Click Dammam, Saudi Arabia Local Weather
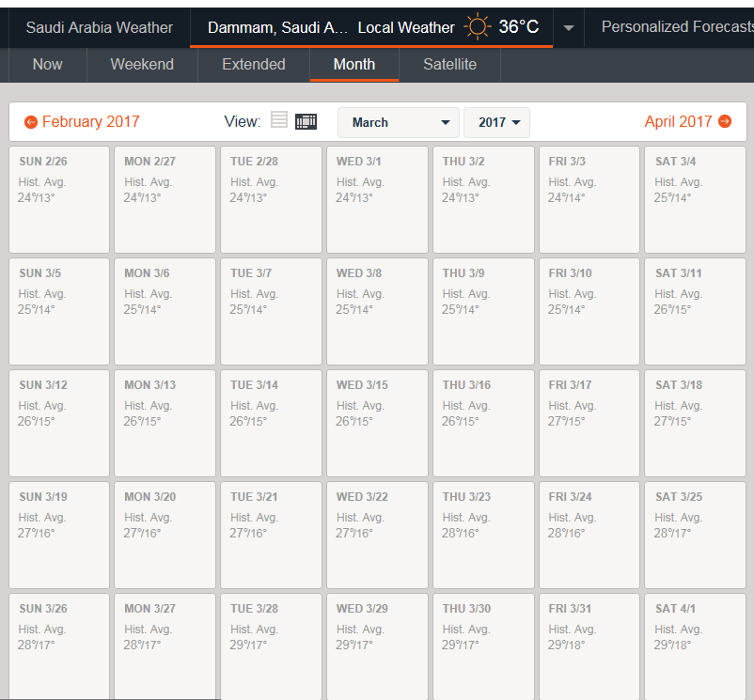Image resolution: width=754 pixels, height=700 pixels. [x=331, y=27]
